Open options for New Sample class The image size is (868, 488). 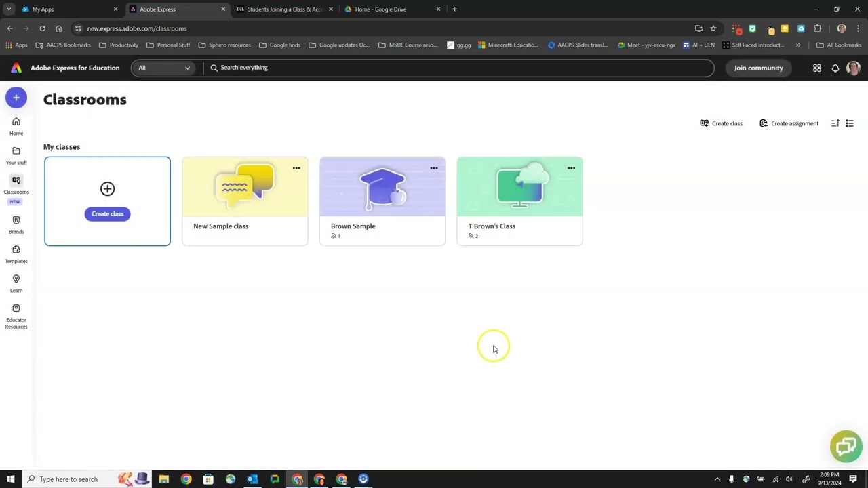pos(296,168)
